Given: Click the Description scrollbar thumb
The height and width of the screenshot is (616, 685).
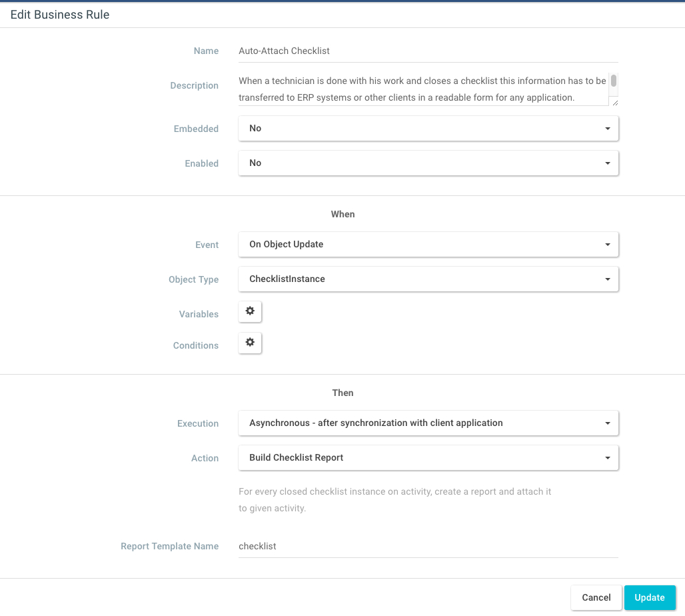Looking at the screenshot, I should click(613, 81).
